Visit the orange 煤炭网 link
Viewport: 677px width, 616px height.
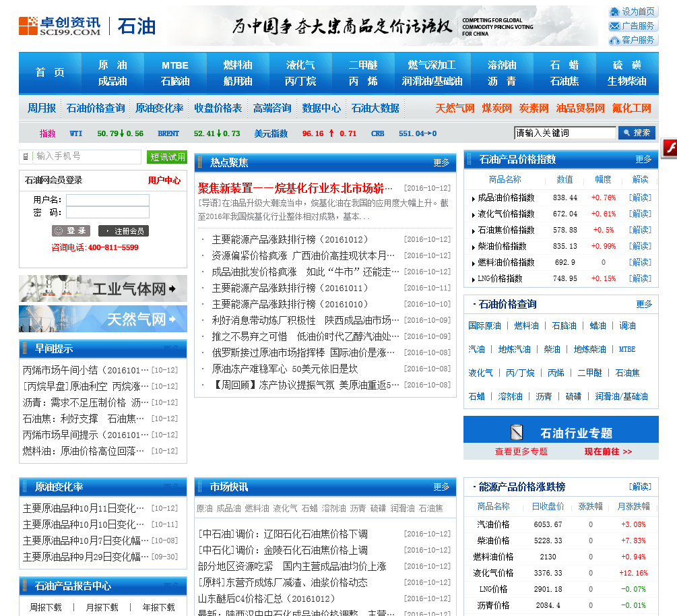(x=496, y=108)
